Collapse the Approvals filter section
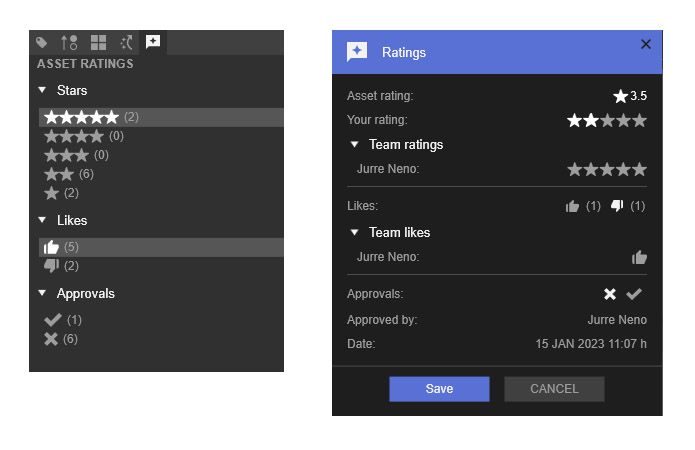 [43, 294]
